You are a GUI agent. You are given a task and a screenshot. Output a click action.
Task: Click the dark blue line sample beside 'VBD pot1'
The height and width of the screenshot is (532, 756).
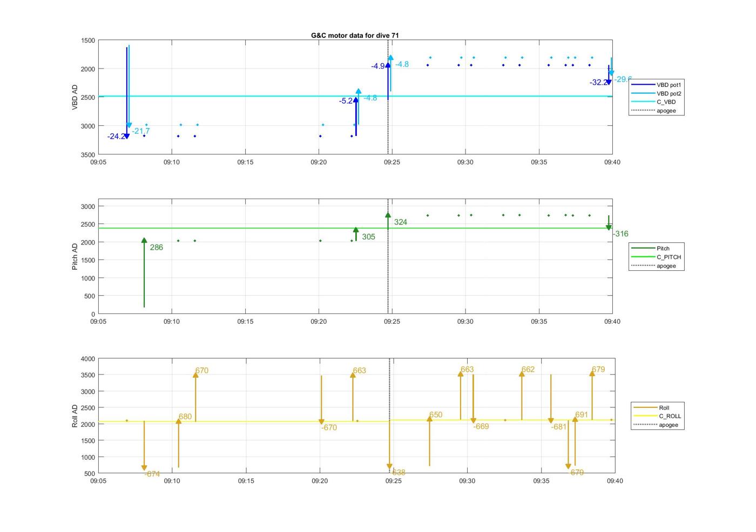pyautogui.click(x=643, y=85)
